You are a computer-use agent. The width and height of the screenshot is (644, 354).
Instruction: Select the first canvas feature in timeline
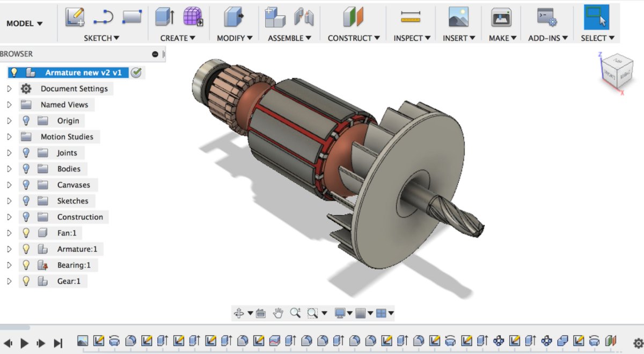pyautogui.click(x=83, y=341)
